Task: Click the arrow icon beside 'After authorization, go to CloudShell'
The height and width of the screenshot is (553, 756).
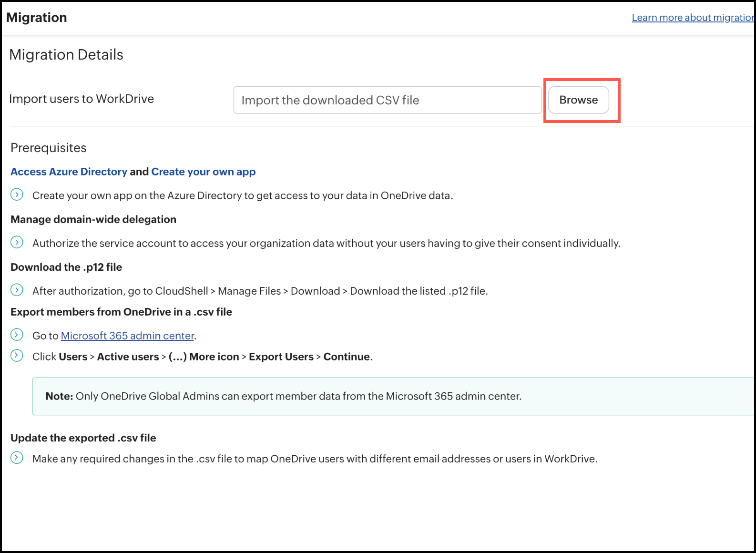Action: click(17, 290)
